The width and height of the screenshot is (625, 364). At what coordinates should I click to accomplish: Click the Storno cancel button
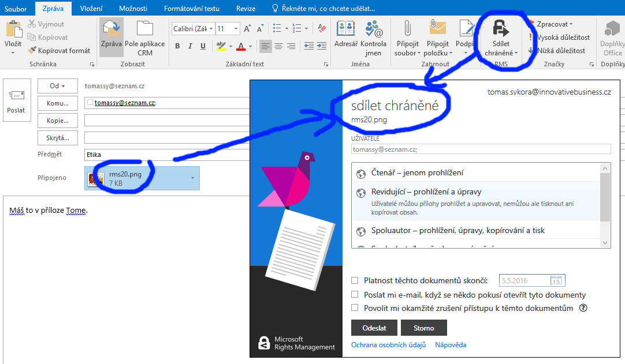coord(424,328)
